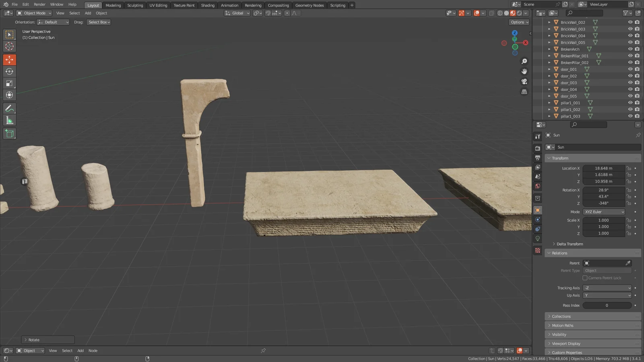Open the Measure tool
644x362 pixels.
pyautogui.click(x=9, y=120)
